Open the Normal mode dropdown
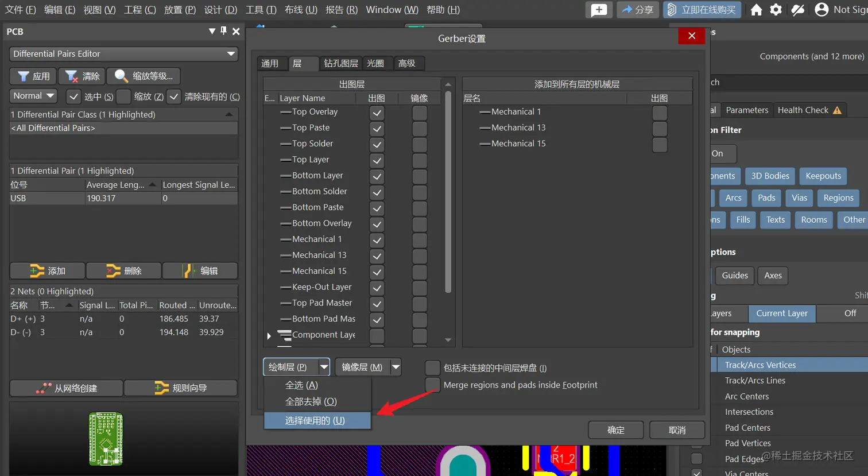The height and width of the screenshot is (476, 868). click(x=33, y=96)
